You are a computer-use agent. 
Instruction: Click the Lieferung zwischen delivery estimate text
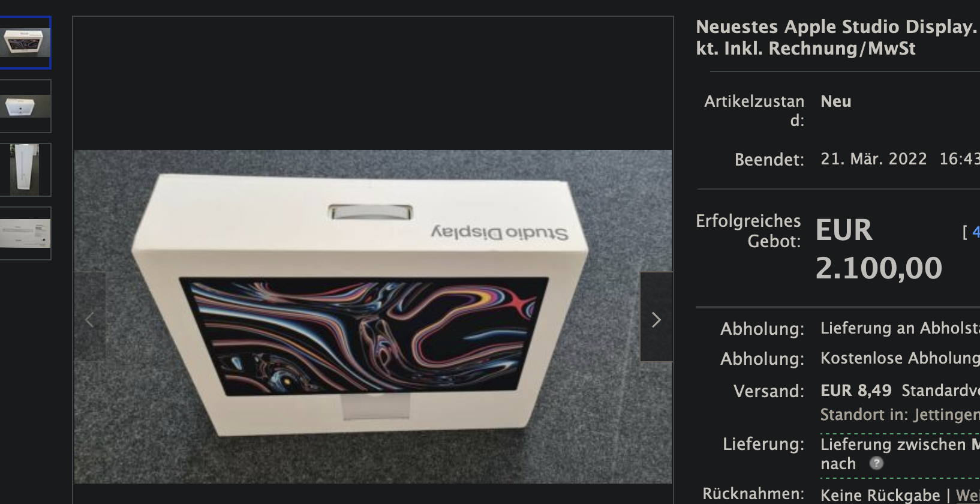[900, 445]
